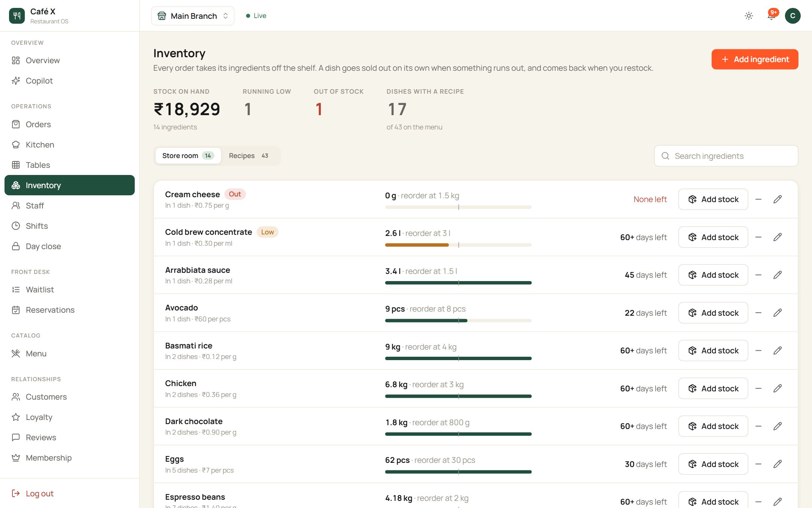Click the Low badge on Cold brew concentrate

267,232
